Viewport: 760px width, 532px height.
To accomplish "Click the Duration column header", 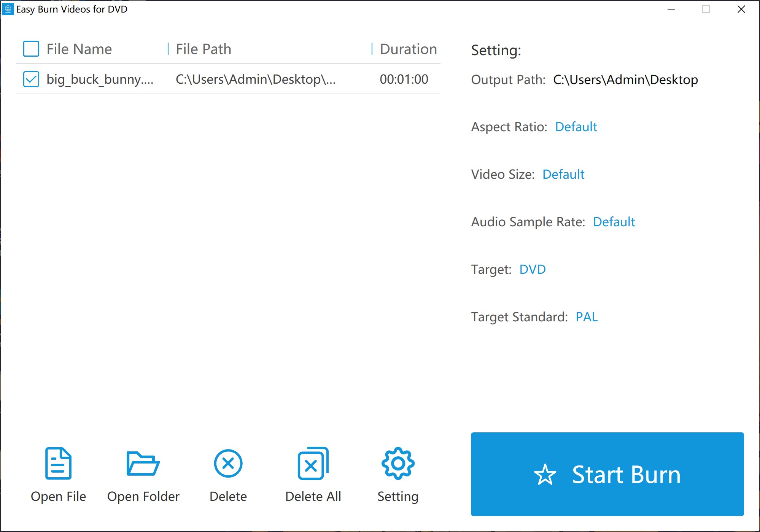I will (408, 49).
